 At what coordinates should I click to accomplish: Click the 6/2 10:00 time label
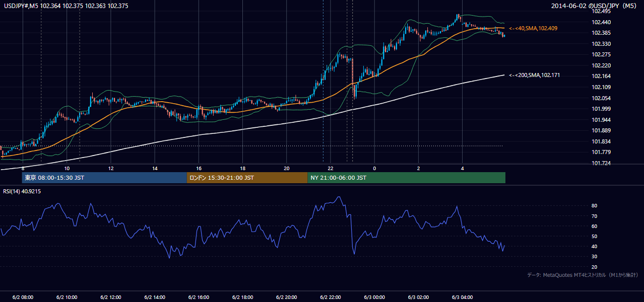(67, 297)
